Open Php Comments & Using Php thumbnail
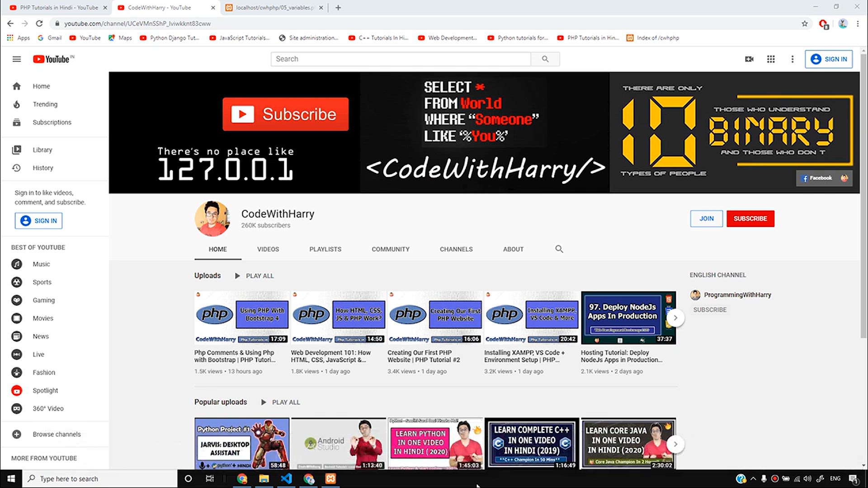 click(242, 318)
